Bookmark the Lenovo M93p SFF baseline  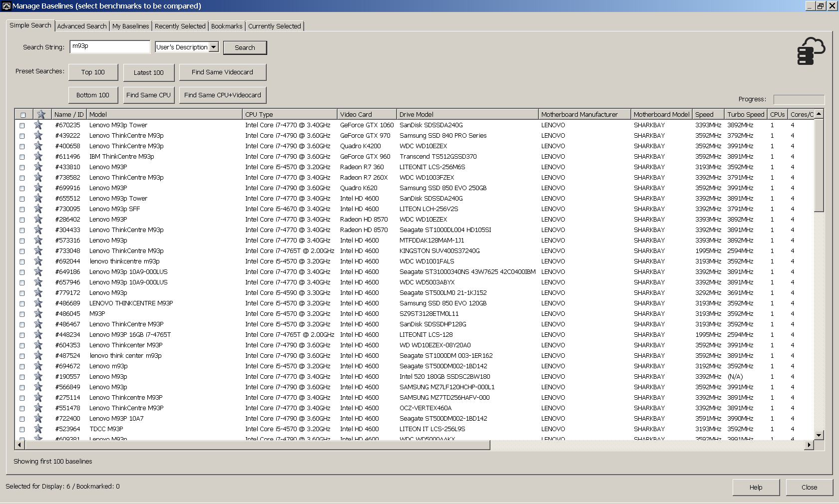pos(38,209)
